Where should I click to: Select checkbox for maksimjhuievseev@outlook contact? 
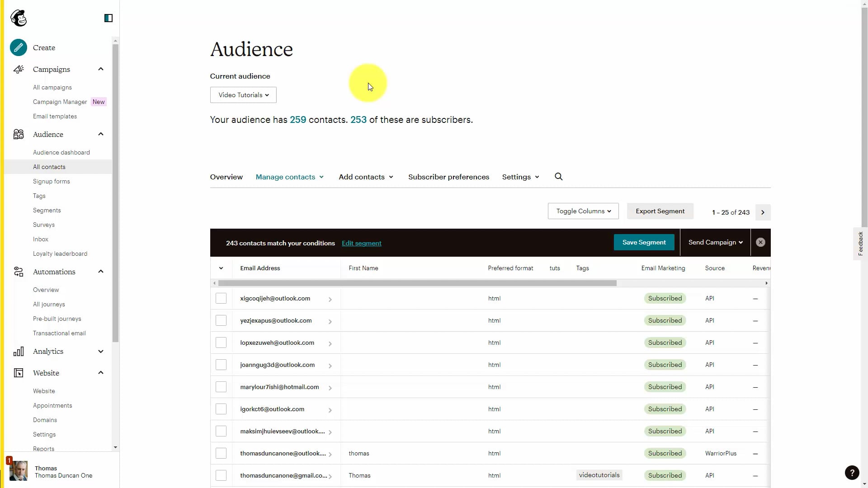click(x=221, y=431)
